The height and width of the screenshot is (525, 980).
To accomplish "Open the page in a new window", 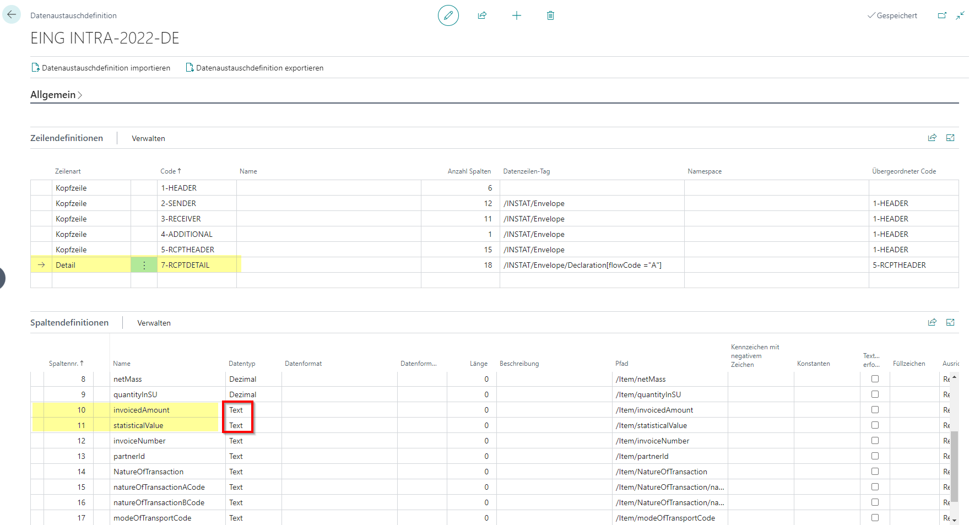I will (943, 15).
